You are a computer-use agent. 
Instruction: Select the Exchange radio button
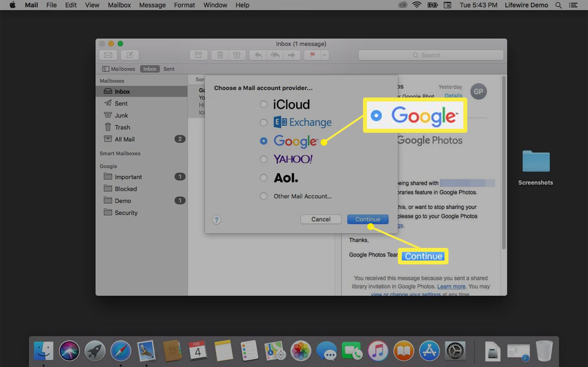(x=263, y=123)
